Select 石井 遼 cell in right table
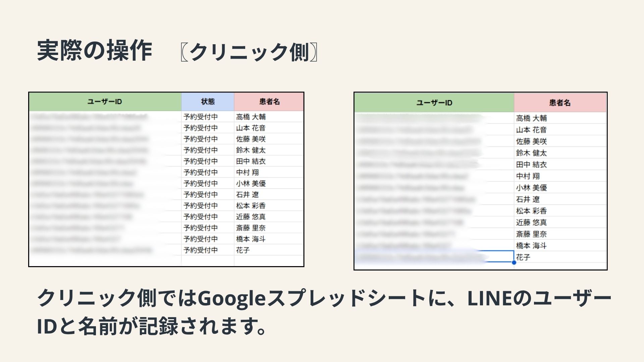The height and width of the screenshot is (362, 644). pyautogui.click(x=528, y=199)
